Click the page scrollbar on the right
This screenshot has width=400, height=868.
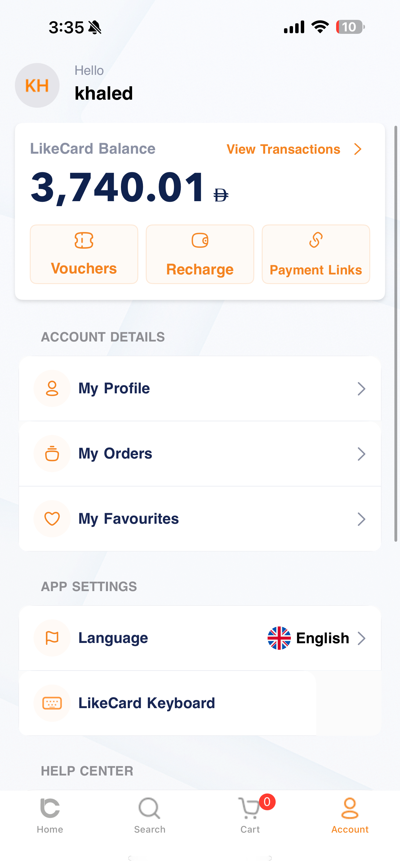(396, 334)
